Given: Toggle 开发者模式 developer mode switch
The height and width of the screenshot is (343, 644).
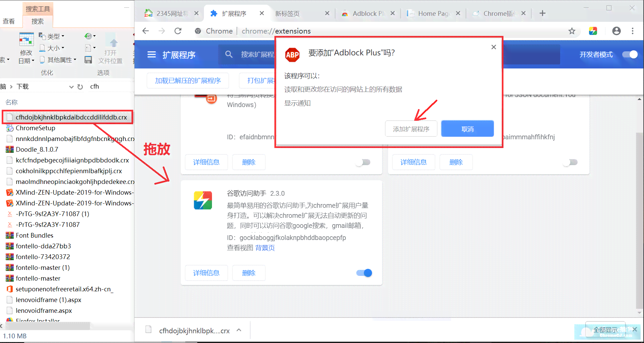Looking at the screenshot, I should pyautogui.click(x=630, y=54).
